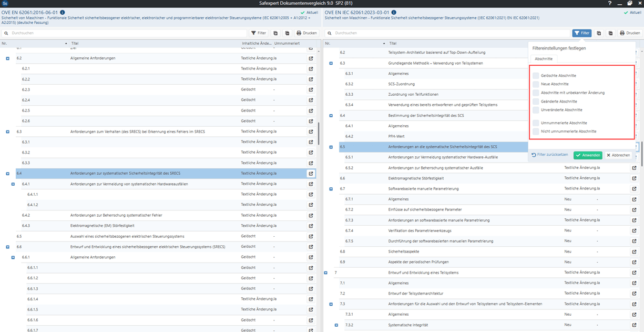The width and height of the screenshot is (644, 332).
Task: Open the Filter menu in the left pane
Action: tap(258, 33)
